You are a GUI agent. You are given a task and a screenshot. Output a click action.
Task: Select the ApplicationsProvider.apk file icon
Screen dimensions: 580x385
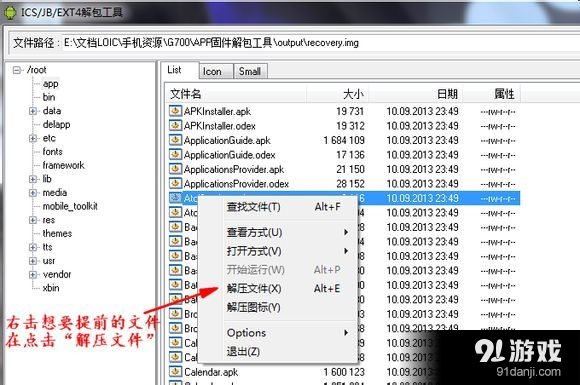point(175,169)
